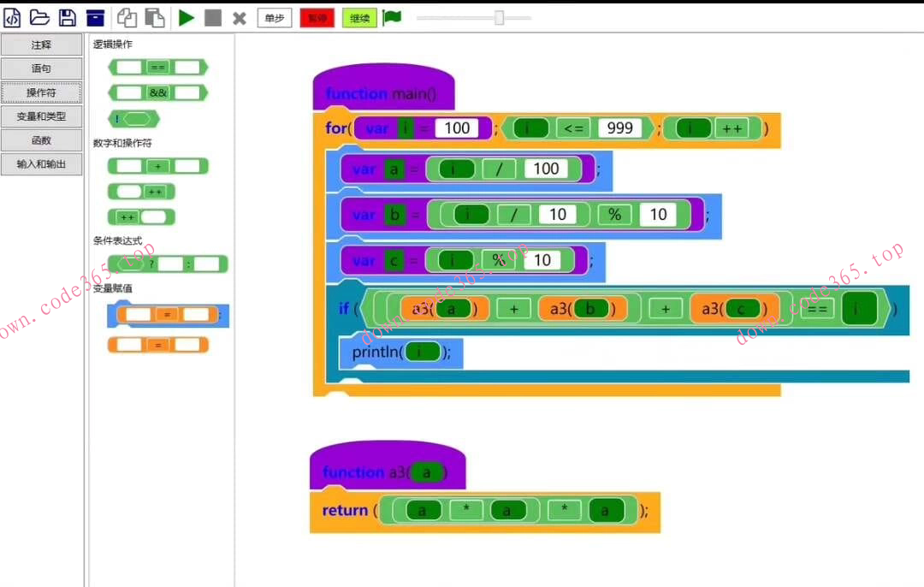This screenshot has width=924, height=587.
Task: Click the gray X delete icon
Action: point(240,19)
